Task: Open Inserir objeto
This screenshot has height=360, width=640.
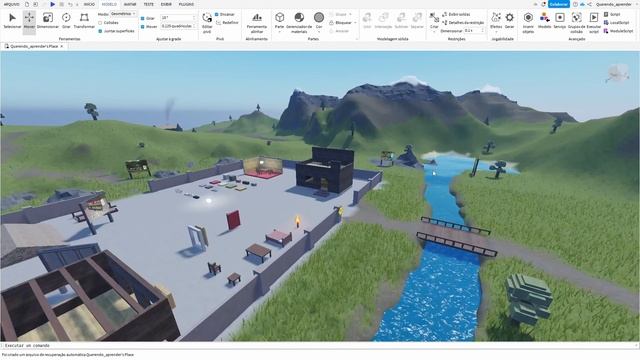Action: click(x=528, y=23)
